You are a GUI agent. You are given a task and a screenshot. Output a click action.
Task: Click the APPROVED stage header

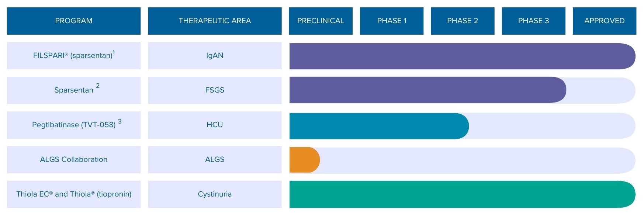click(604, 21)
